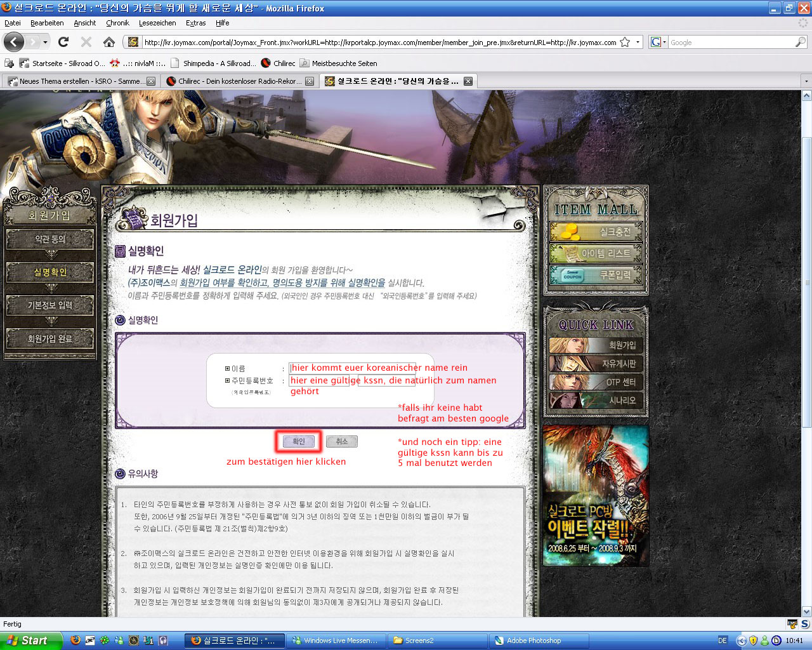The image size is (812, 650).
Task: Reload the page with the refresh icon
Action: pyautogui.click(x=63, y=42)
